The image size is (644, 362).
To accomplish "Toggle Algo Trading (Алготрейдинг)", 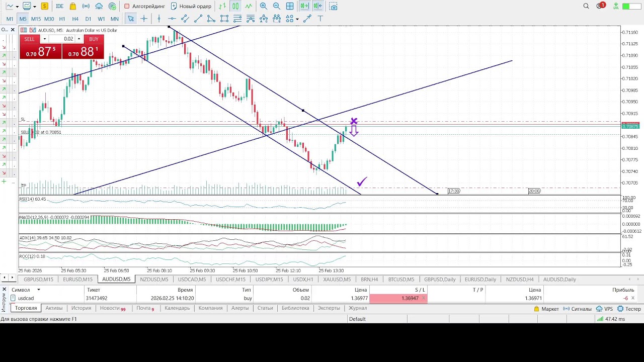I will (144, 6).
